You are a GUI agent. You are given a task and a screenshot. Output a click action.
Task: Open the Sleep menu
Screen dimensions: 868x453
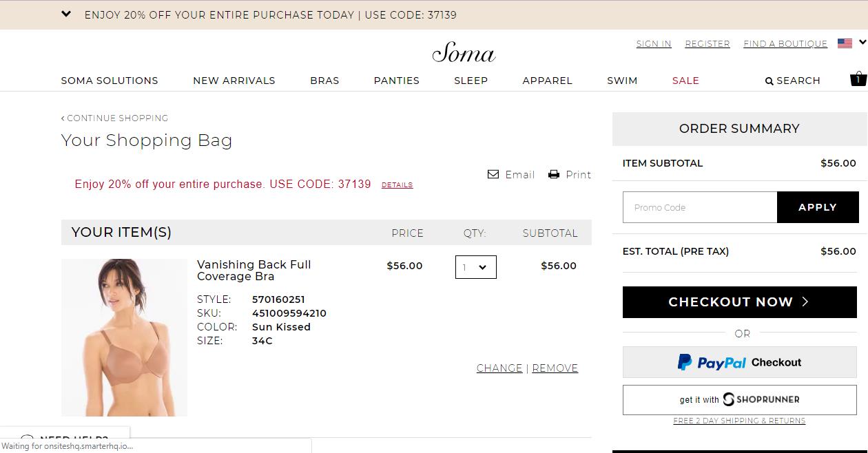click(x=471, y=81)
